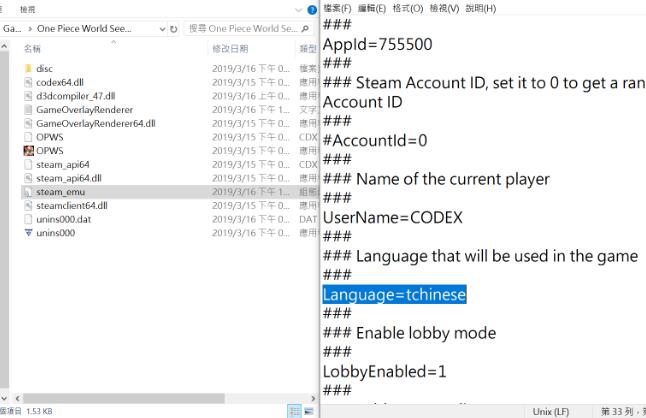
Task: Click the DAT type cell of unins000.dat
Action: (x=308, y=219)
